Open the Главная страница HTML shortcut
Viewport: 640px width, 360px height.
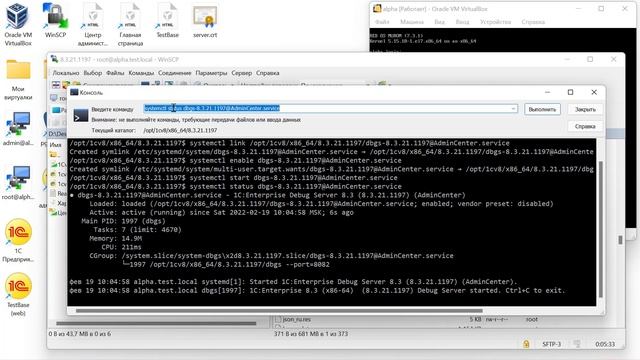pos(130,24)
